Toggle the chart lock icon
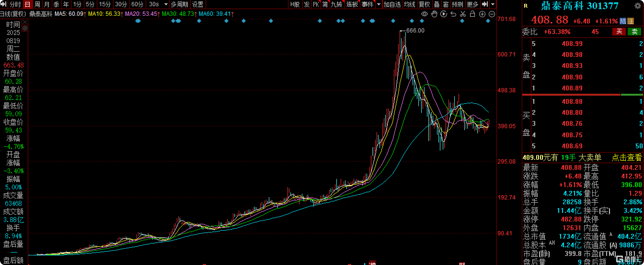 [x=472, y=14]
